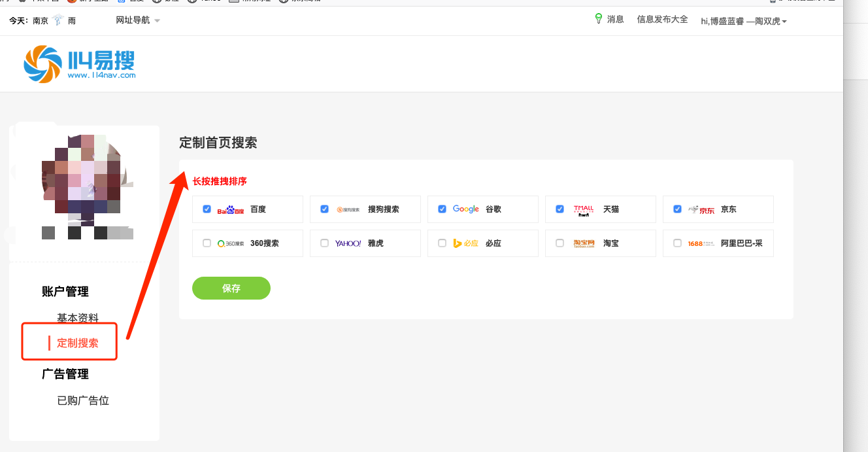Viewport: 868px width, 452px height.
Task: Click the 广告管理 section heading
Action: 65,374
